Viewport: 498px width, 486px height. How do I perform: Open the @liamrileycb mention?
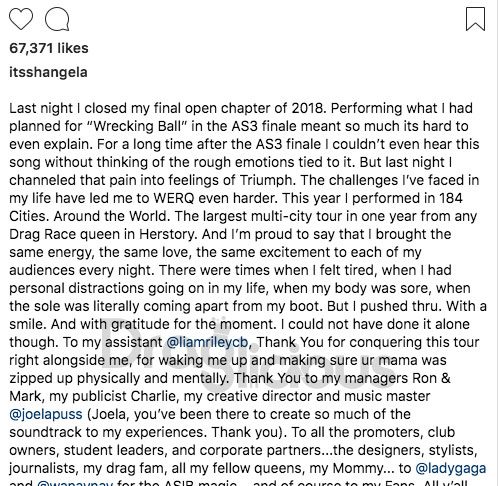coord(207,342)
